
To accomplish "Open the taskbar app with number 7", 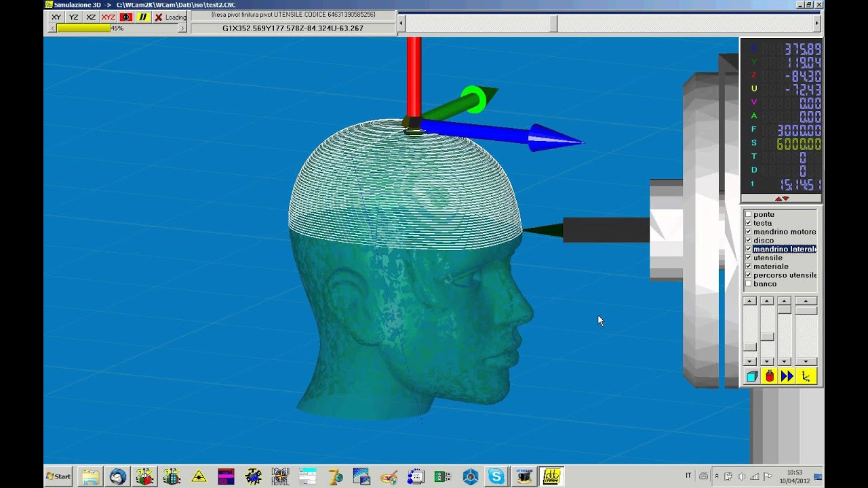I will point(334,476).
